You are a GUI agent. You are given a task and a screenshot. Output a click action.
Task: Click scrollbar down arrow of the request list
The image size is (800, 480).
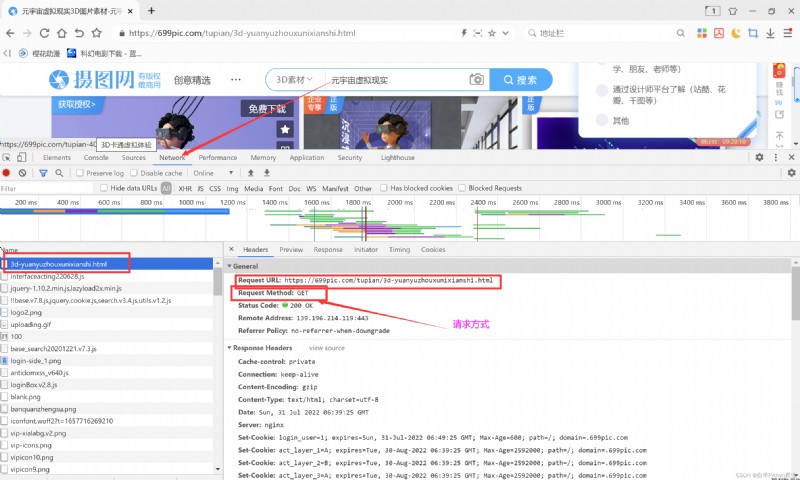coord(218,469)
